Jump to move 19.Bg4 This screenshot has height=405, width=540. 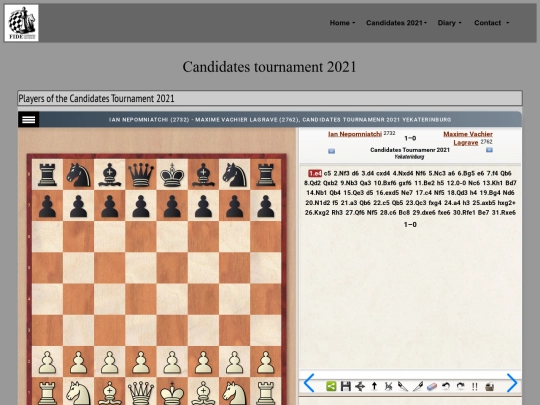tap(490, 193)
